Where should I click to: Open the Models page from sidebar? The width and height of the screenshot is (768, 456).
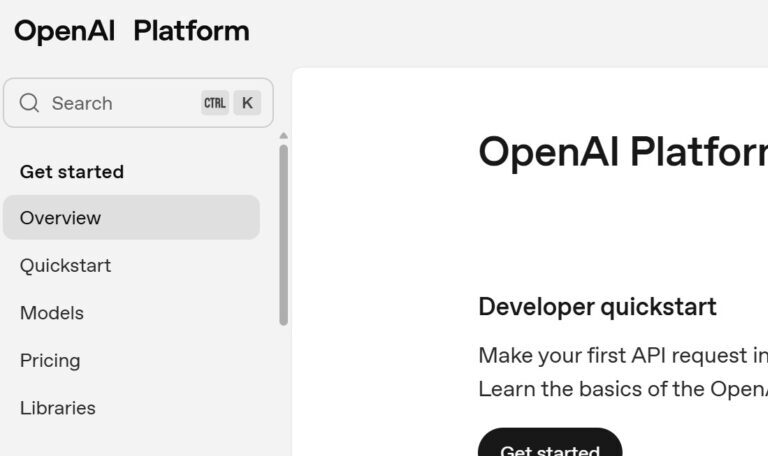click(52, 313)
